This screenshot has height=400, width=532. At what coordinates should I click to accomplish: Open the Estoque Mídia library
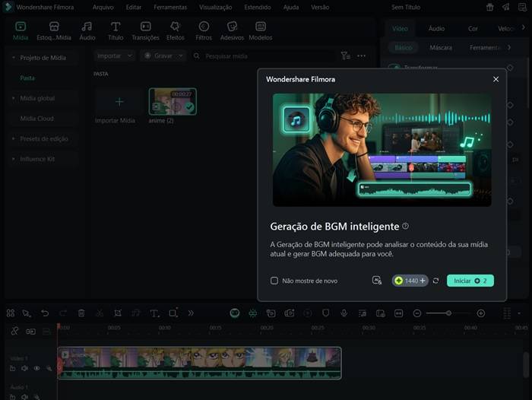coord(54,27)
